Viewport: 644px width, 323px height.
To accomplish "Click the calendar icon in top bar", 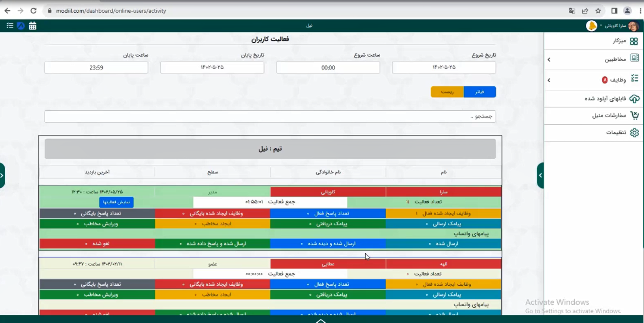I will coord(32,26).
